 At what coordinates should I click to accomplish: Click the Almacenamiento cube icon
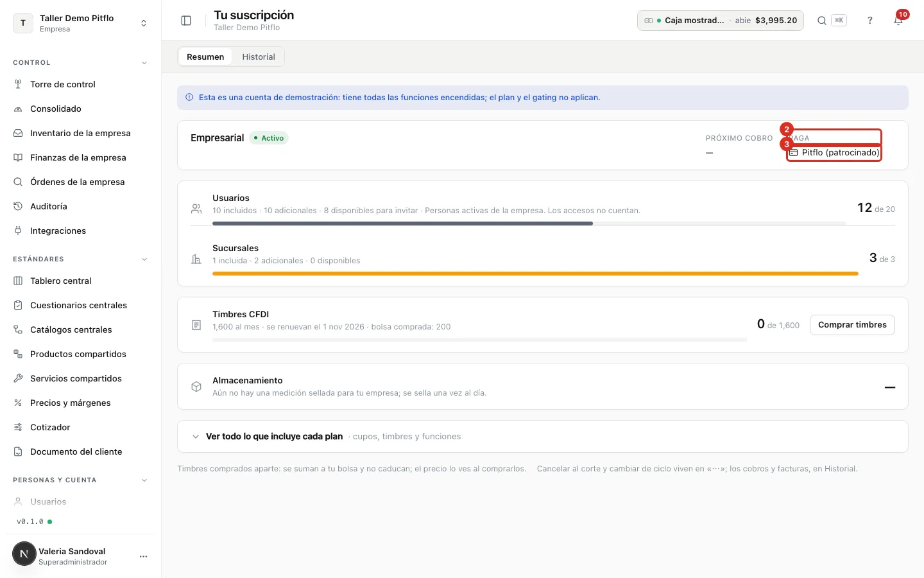click(x=196, y=387)
